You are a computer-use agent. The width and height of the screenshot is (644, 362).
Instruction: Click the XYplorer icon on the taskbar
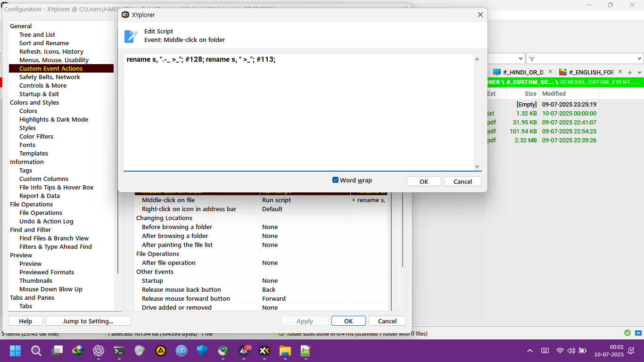click(264, 351)
